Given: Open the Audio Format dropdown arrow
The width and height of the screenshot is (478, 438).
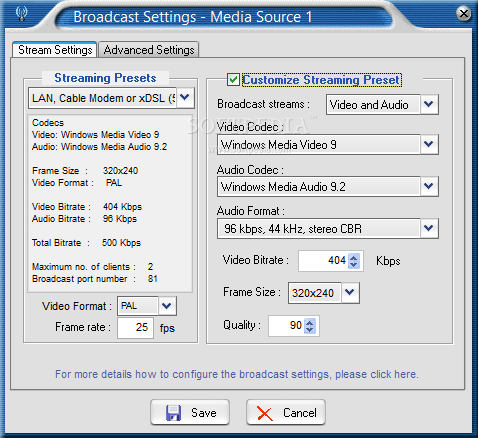Looking at the screenshot, I should tap(429, 228).
